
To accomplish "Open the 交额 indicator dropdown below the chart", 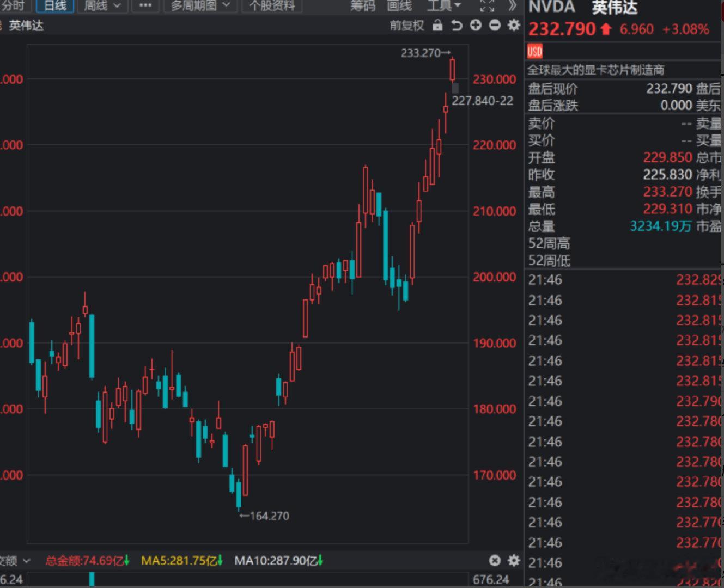I will (x=15, y=560).
